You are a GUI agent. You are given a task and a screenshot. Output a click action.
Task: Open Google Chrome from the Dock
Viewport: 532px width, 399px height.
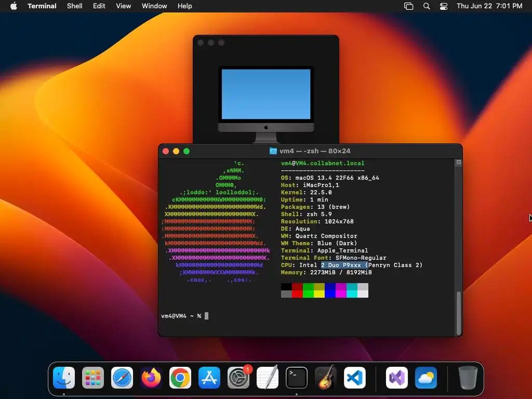[x=180, y=378]
